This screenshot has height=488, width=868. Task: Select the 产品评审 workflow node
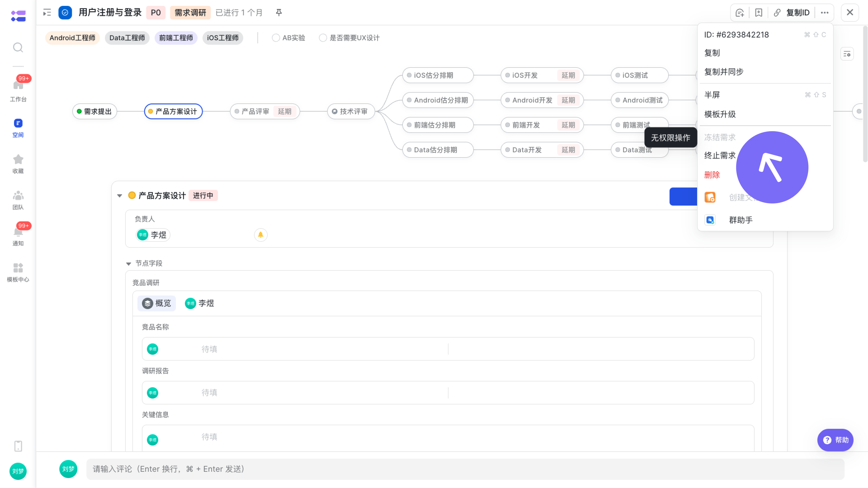tap(265, 111)
